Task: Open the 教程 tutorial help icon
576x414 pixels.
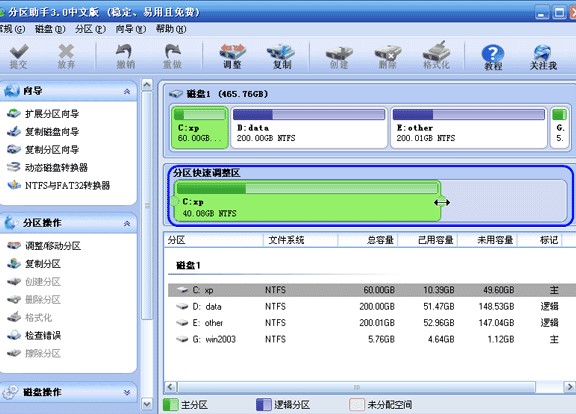Action: coord(492,57)
